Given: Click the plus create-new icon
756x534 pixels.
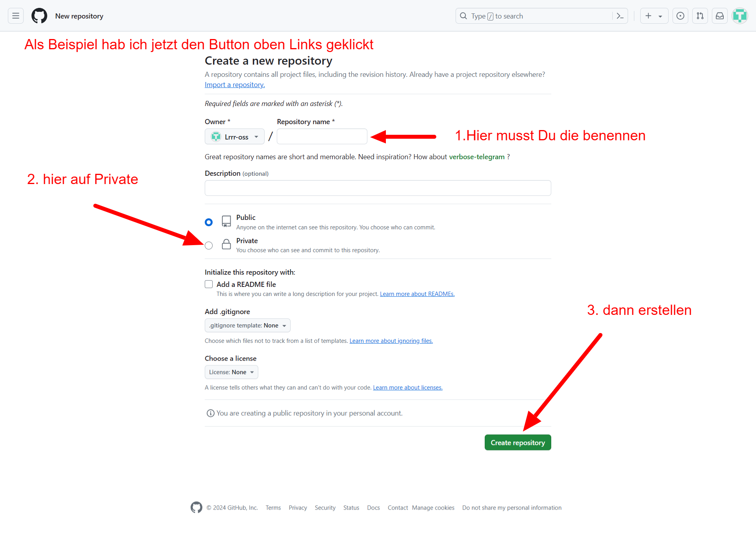Looking at the screenshot, I should [649, 16].
